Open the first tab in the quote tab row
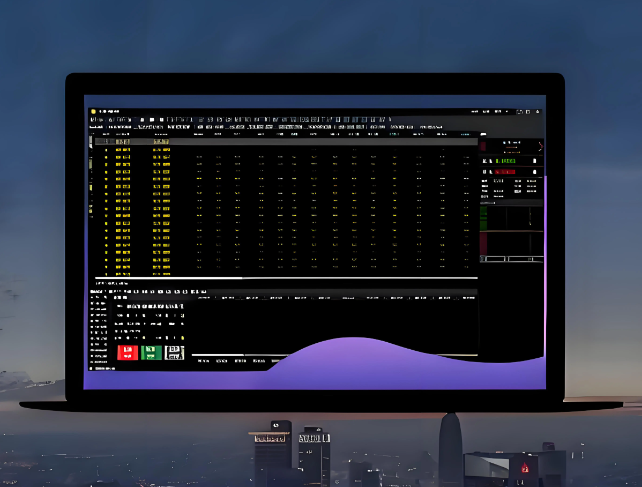Screen dimensions: 642x487 [97, 128]
